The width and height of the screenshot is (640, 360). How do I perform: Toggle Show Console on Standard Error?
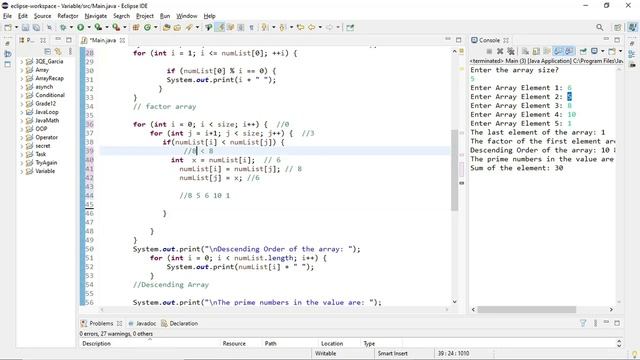[x=569, y=51]
